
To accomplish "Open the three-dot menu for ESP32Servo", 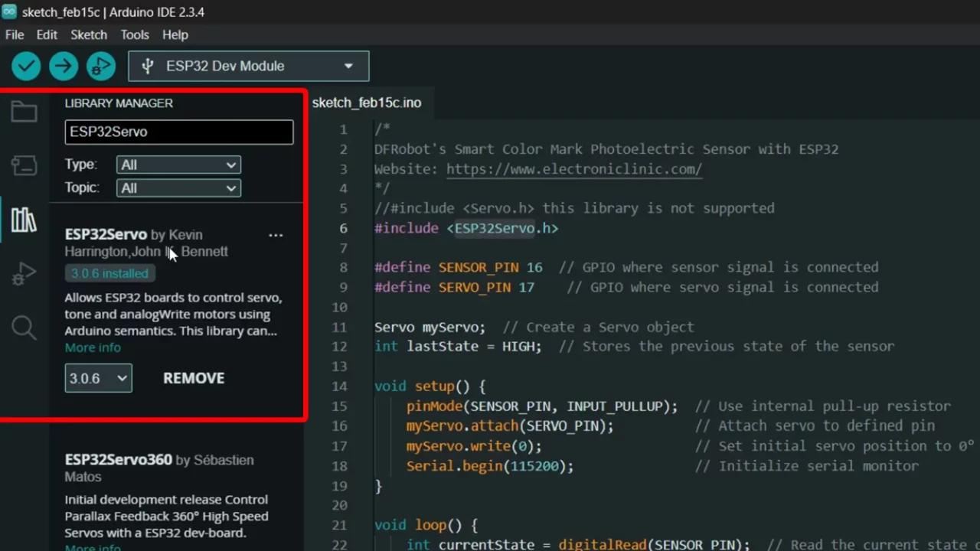I will [x=276, y=235].
